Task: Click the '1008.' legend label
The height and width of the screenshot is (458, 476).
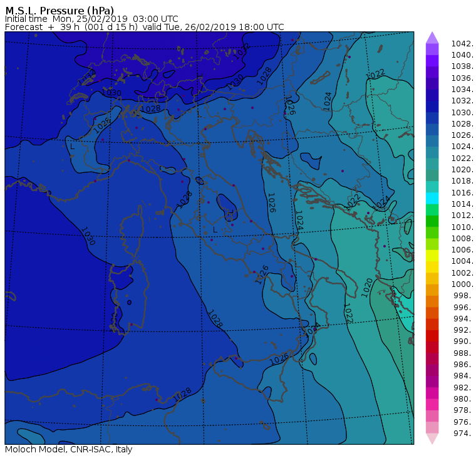Action: coord(462,239)
